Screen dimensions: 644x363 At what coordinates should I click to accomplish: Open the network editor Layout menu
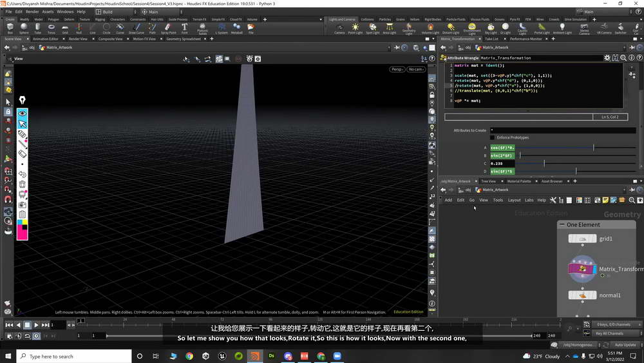514,201
